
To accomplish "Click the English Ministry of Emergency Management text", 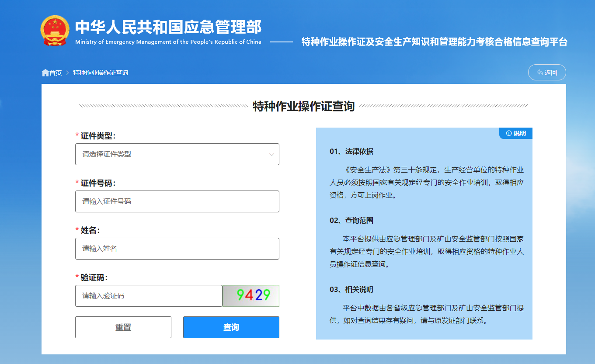I will coord(168,42).
